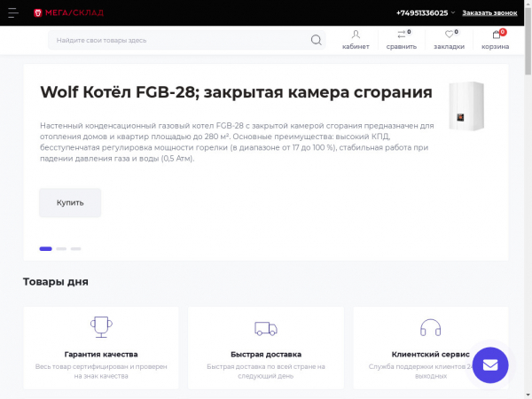Open the сравнить compare icon
Viewport: 532px width, 399px height.
click(x=401, y=35)
